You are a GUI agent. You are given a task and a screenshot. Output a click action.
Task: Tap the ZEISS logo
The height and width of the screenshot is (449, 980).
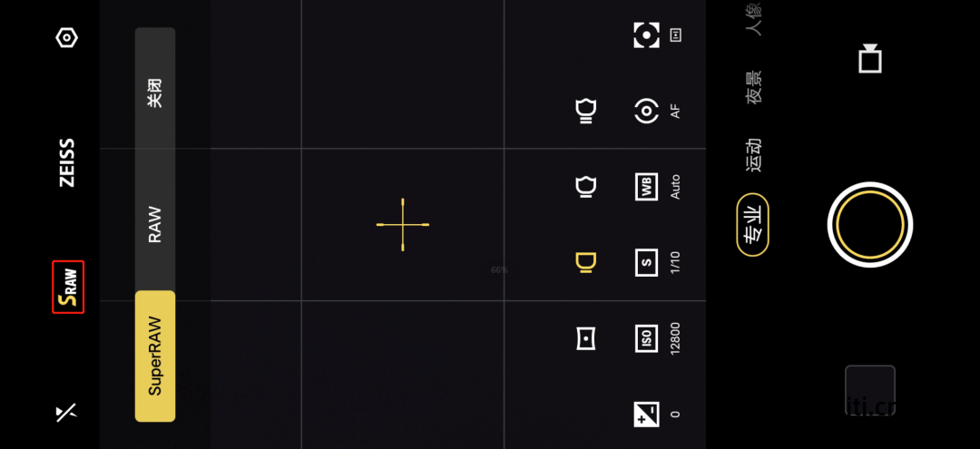tap(67, 163)
